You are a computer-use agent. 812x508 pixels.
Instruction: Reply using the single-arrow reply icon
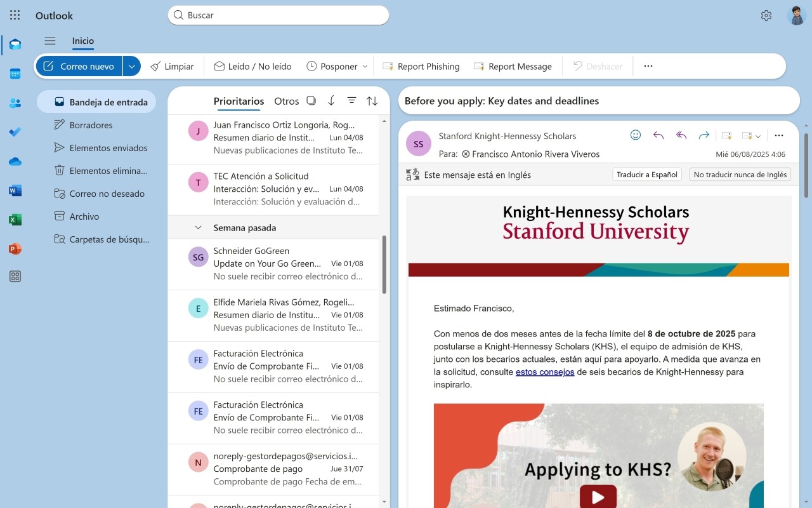click(x=658, y=135)
